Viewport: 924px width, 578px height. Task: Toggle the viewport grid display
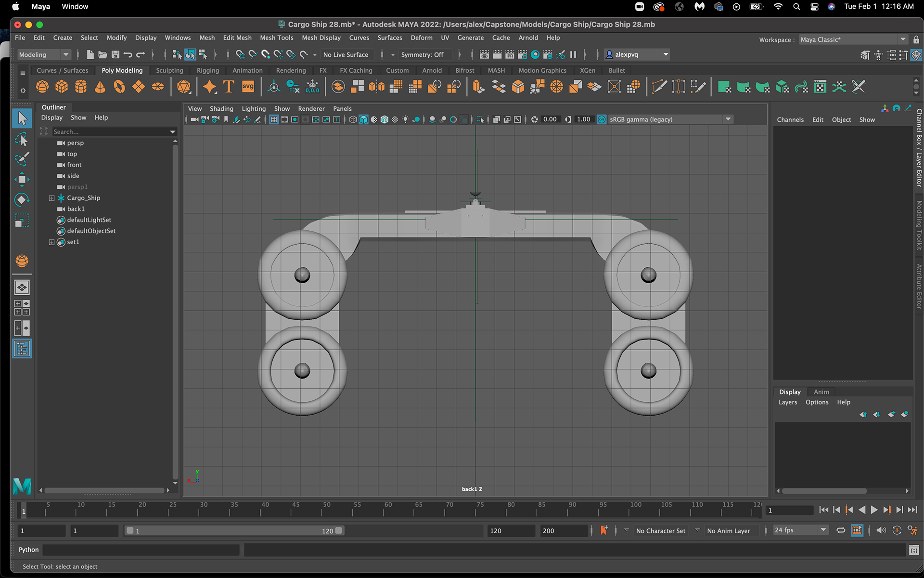(273, 119)
